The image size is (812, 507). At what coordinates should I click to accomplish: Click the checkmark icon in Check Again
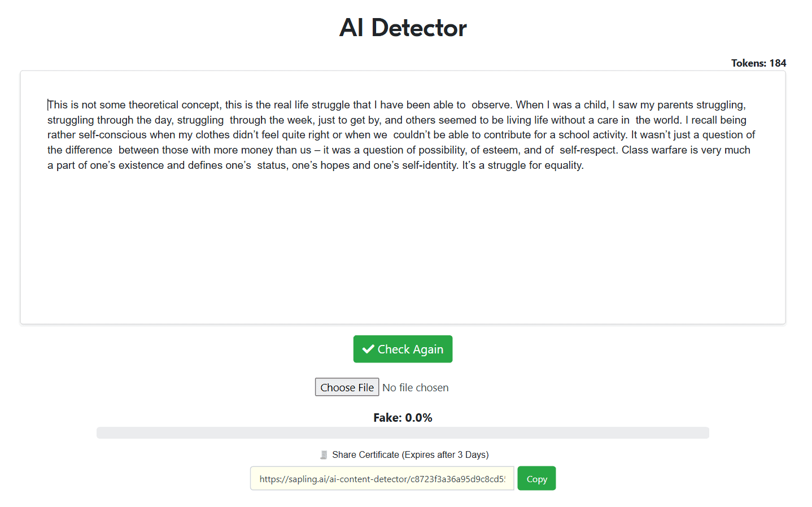[x=368, y=349]
